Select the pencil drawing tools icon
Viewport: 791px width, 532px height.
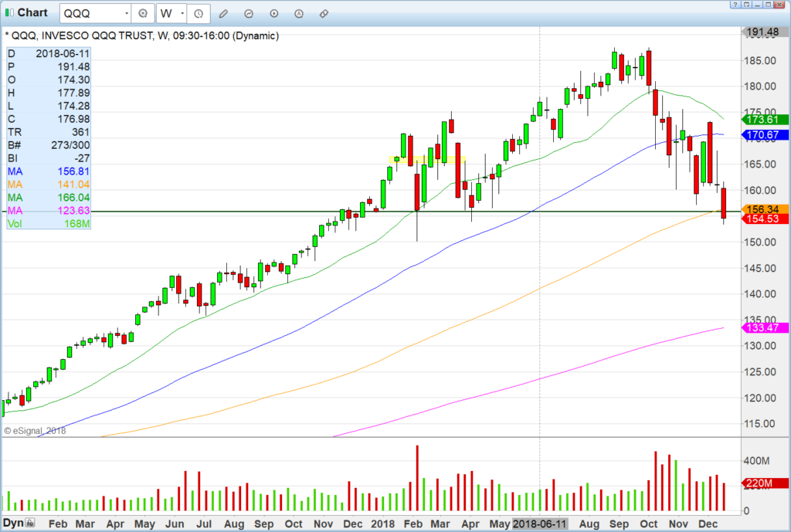coord(223,14)
